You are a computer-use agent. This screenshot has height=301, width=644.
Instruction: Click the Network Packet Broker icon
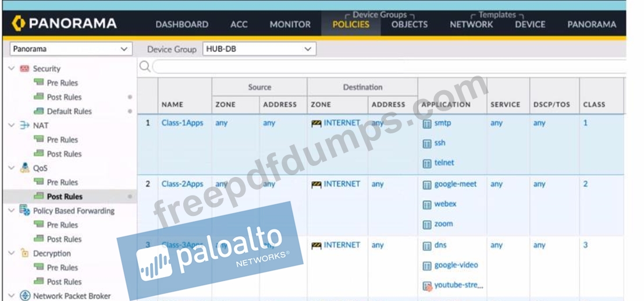click(24, 296)
